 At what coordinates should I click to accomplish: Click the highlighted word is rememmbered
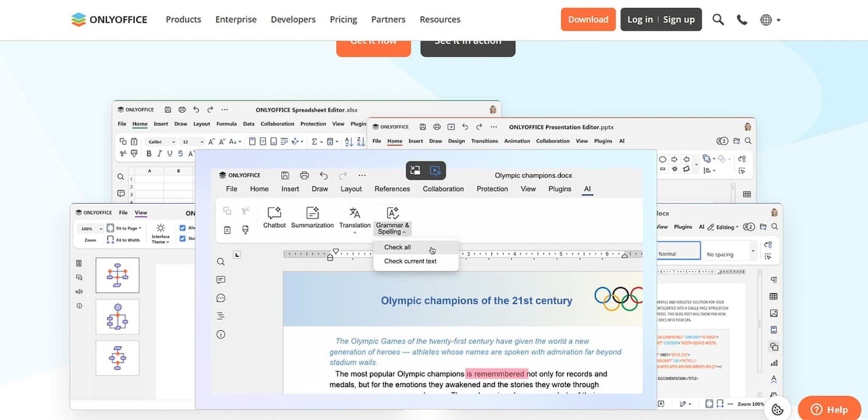(x=496, y=374)
